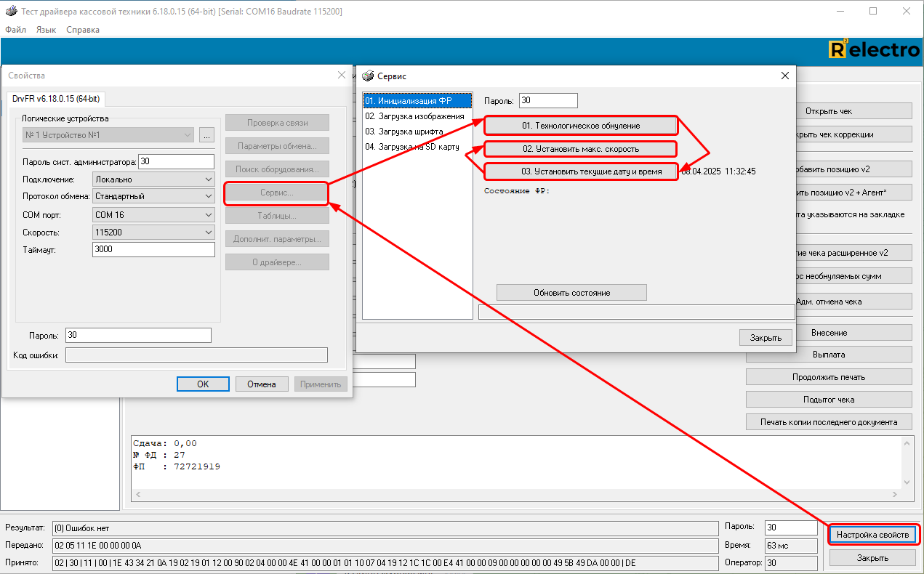Switch to DrvFR v6.18.0.15 tab

[57, 99]
